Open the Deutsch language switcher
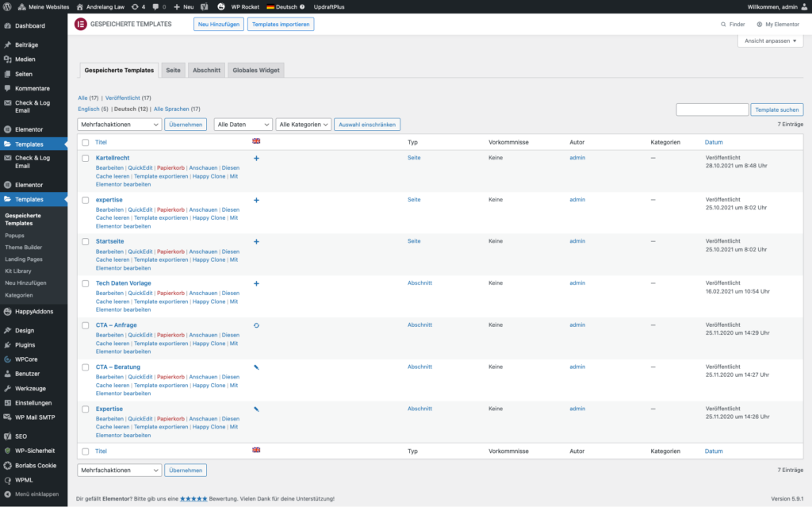Screen dimensions: 812x507 pyautogui.click(x=285, y=6)
